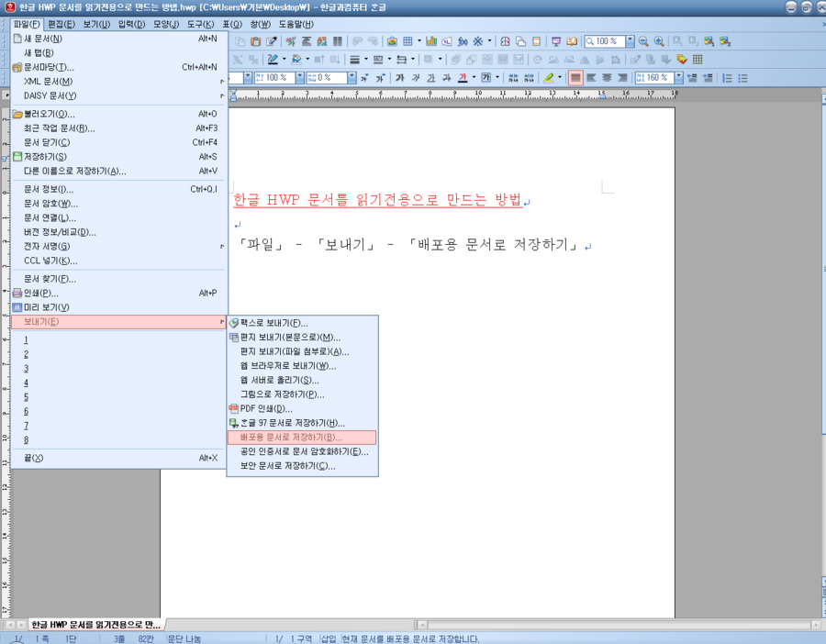Click the italic 가 formatting icon
Screen dimensions: 826x644
tap(416, 78)
